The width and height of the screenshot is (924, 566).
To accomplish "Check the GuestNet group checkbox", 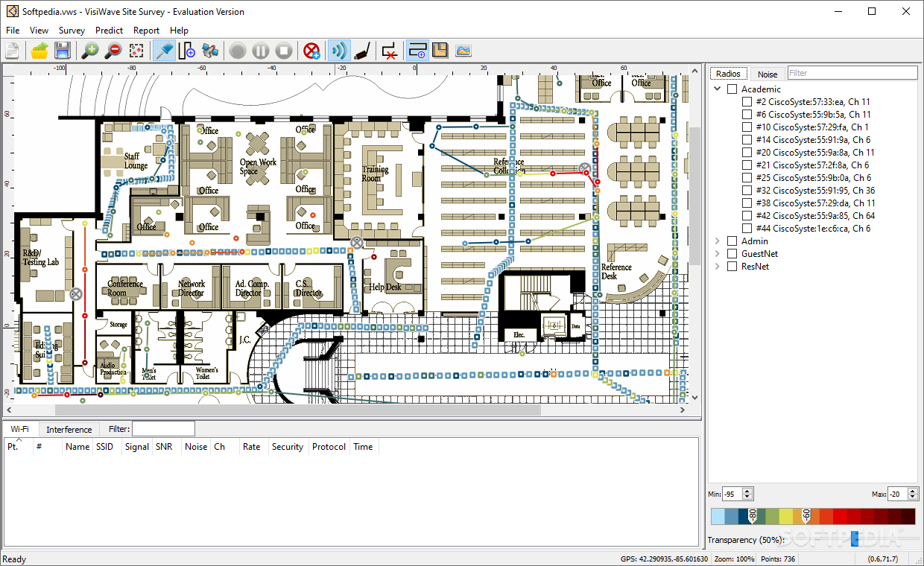I will tap(732, 254).
